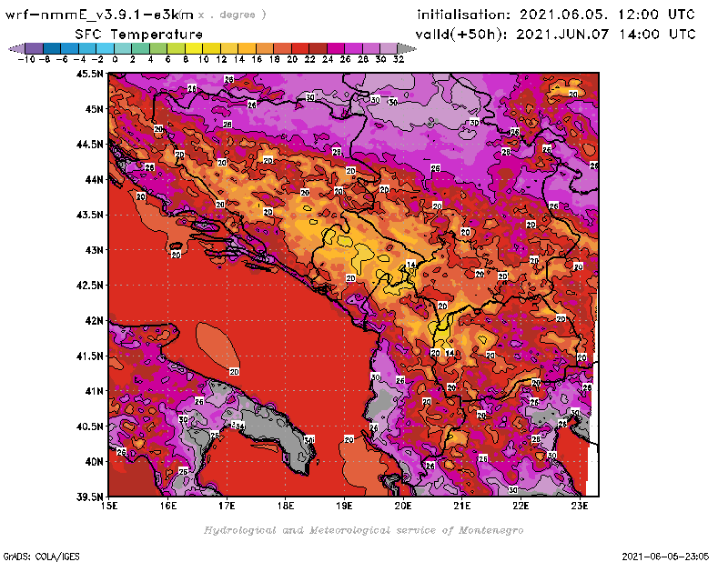Click the '44.5N' latitude label
728x562 pixels.
pyautogui.click(x=89, y=145)
